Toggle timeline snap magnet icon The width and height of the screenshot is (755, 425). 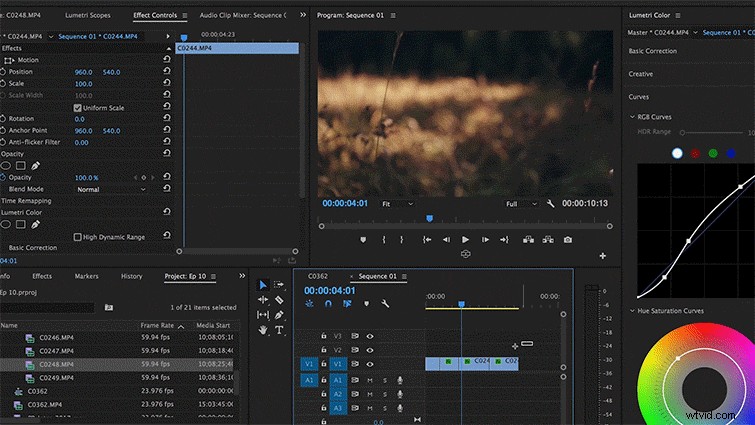(x=328, y=304)
